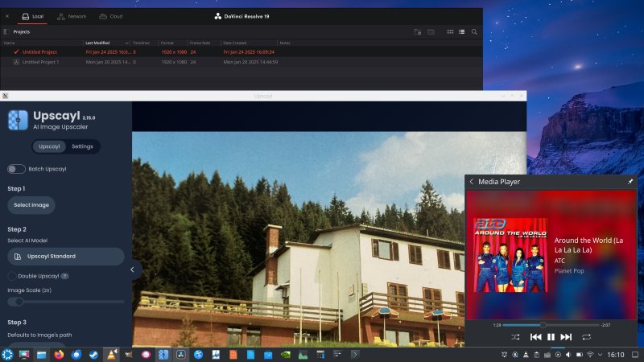Click the 16:10 clock
Screen dimensions: 644x362
pos(616,355)
